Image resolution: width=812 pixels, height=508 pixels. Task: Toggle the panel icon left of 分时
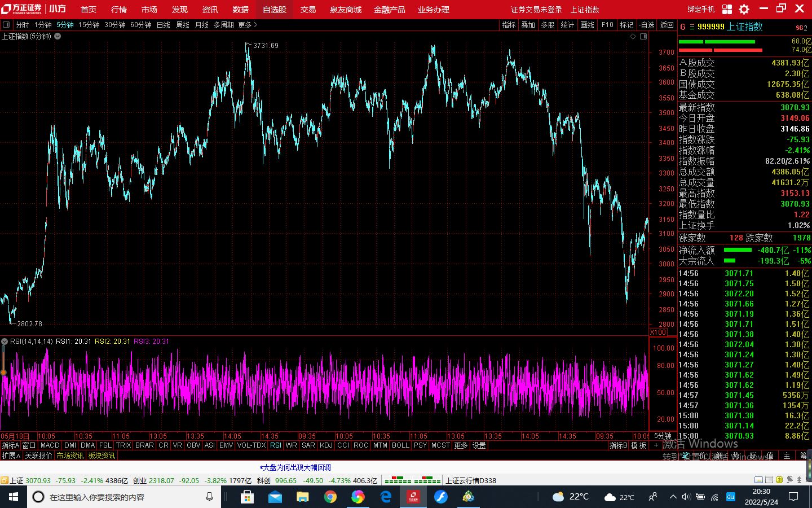coord(6,25)
